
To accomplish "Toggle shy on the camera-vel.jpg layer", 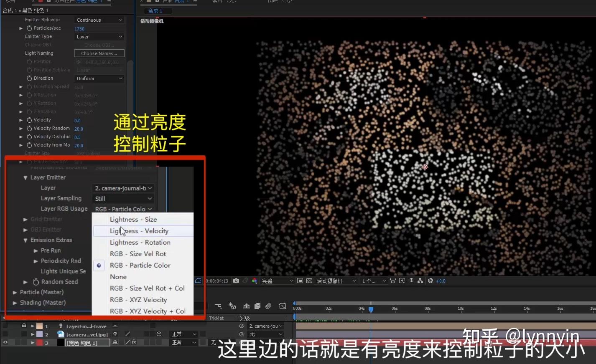I will click(x=115, y=334).
